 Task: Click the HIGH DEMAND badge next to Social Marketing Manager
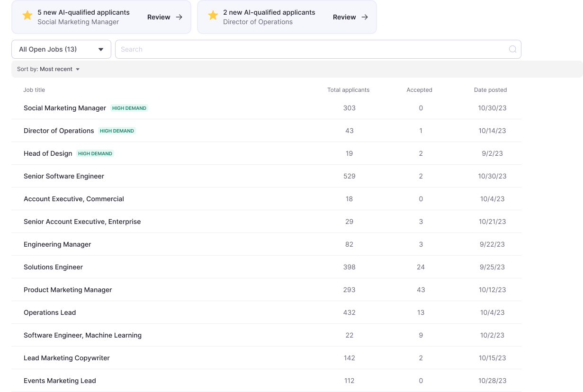[x=129, y=108]
